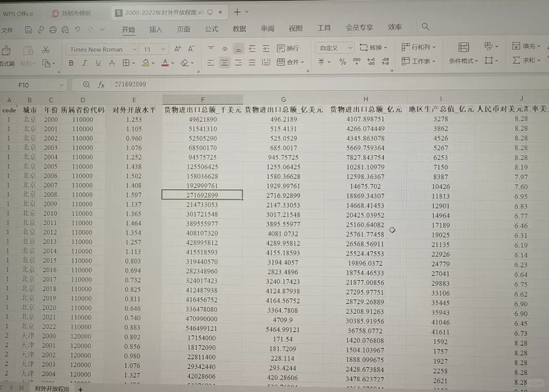Screen dimensions: 549x392
Task: Open the 文件 menu
Action: coord(7,31)
